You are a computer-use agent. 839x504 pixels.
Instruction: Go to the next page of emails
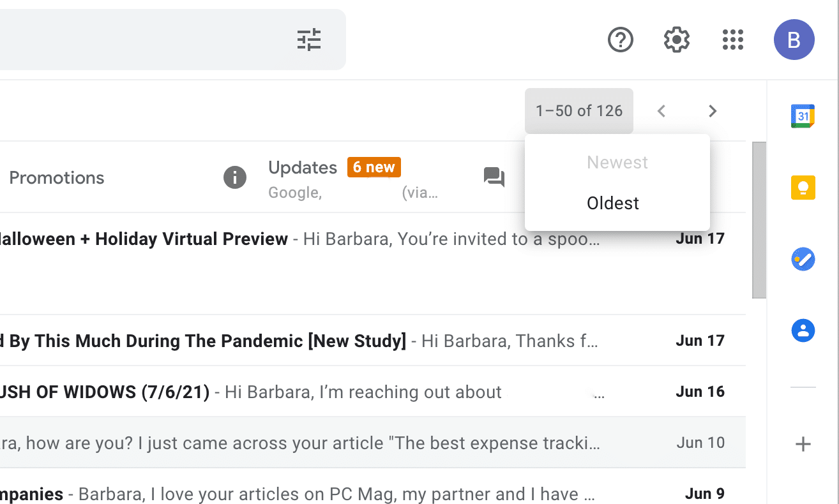point(713,111)
